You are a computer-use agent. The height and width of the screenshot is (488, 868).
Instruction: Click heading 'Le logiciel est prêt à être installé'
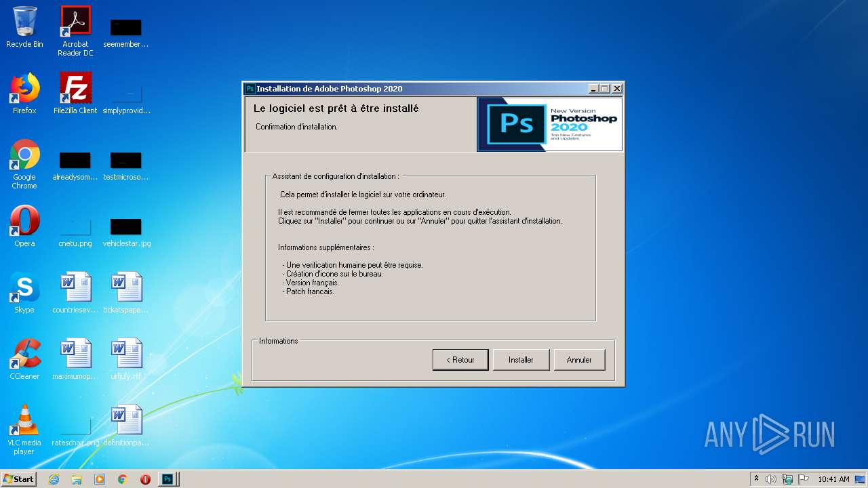(336, 108)
